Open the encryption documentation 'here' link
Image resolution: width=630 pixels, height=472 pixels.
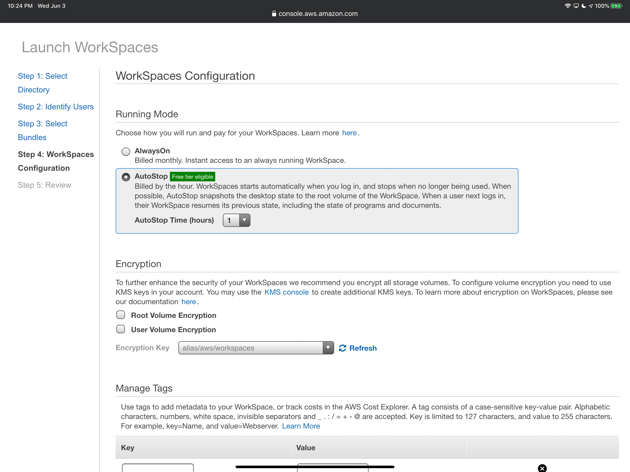point(189,302)
